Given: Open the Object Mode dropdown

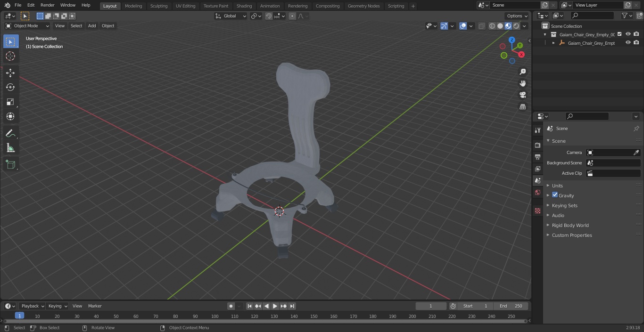Looking at the screenshot, I should tap(27, 26).
